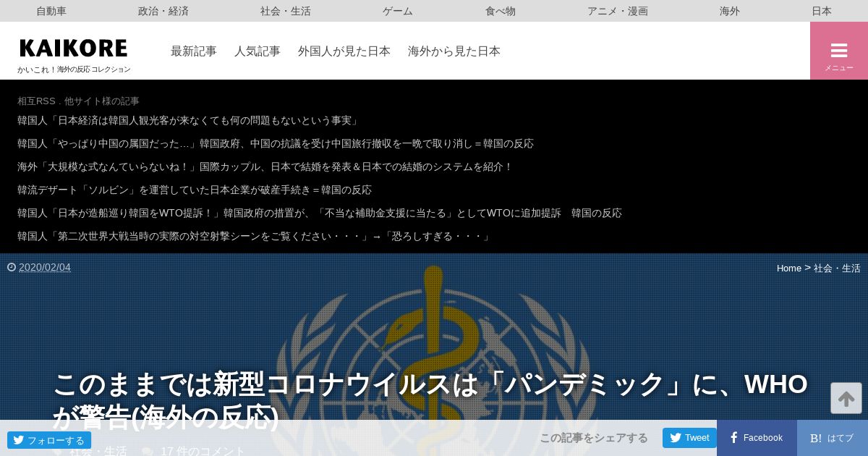Go to Home via breadcrumb

pyautogui.click(x=789, y=268)
